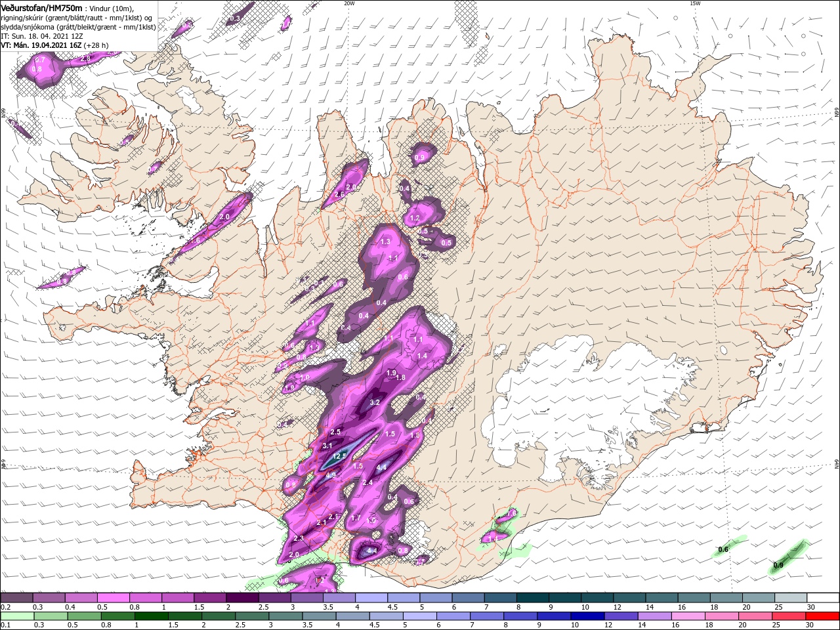Image resolution: width=840 pixels, height=630 pixels.
Task: Pick the dark navy blue swatch in lower legend
Action: [x=586, y=616]
